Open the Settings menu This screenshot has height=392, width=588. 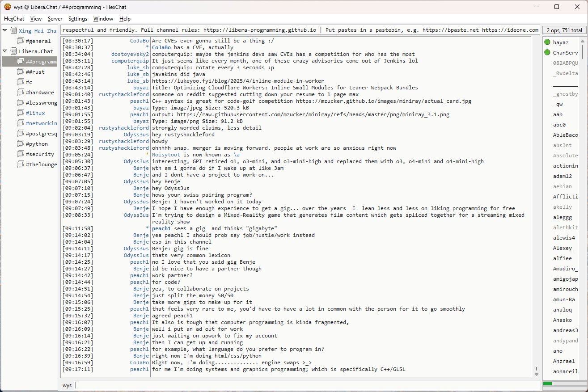[x=78, y=19]
